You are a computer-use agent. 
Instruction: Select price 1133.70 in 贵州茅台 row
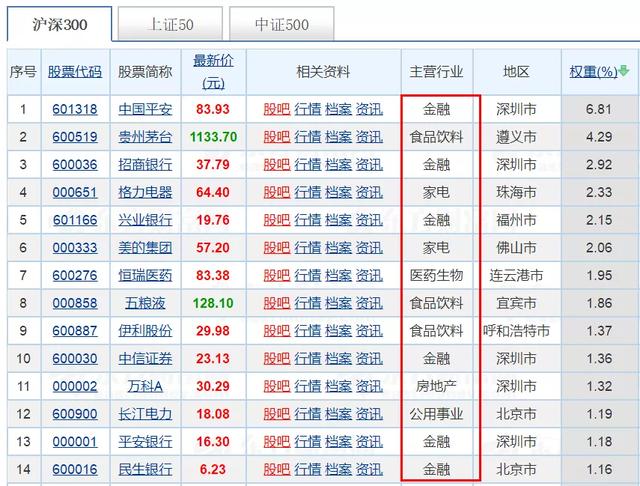(213, 137)
